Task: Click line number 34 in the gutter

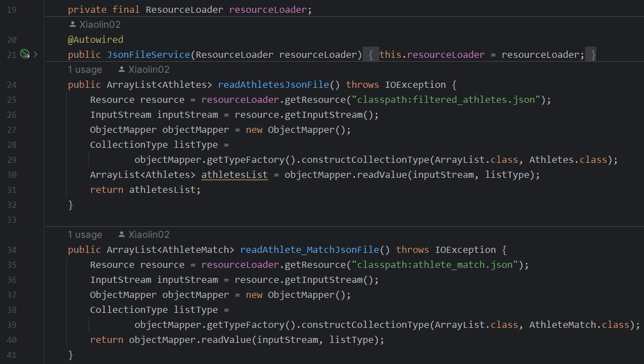Action: pos(12,250)
